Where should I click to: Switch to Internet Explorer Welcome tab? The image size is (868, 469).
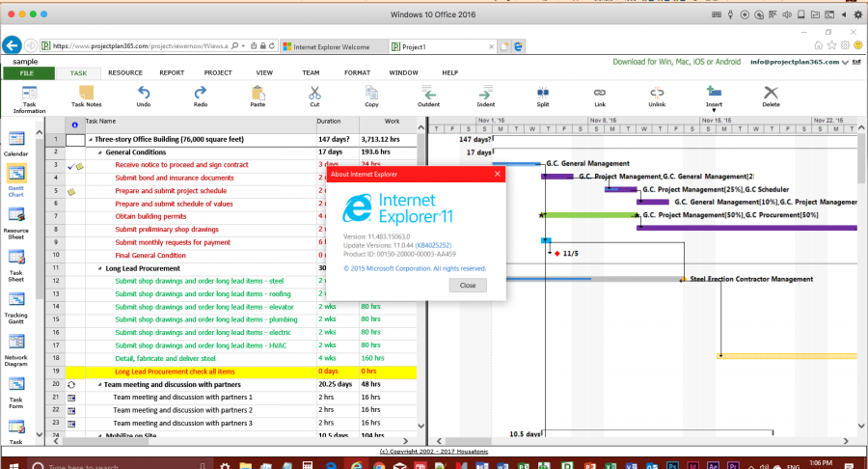332,47
